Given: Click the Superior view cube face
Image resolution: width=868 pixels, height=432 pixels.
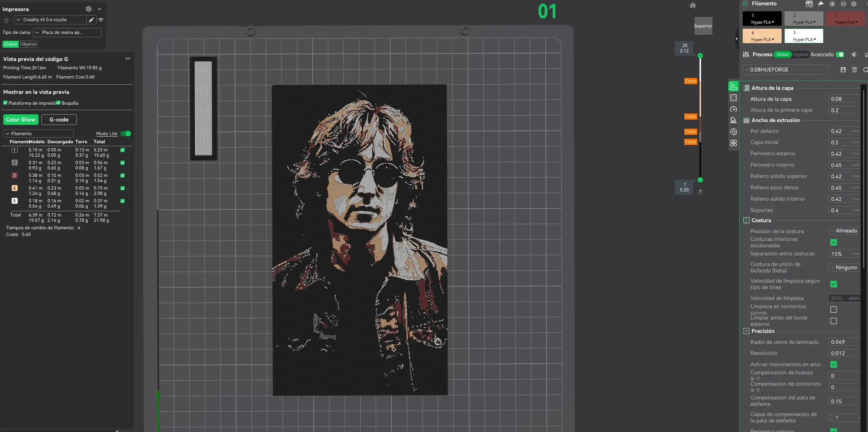Looking at the screenshot, I should [x=703, y=26].
